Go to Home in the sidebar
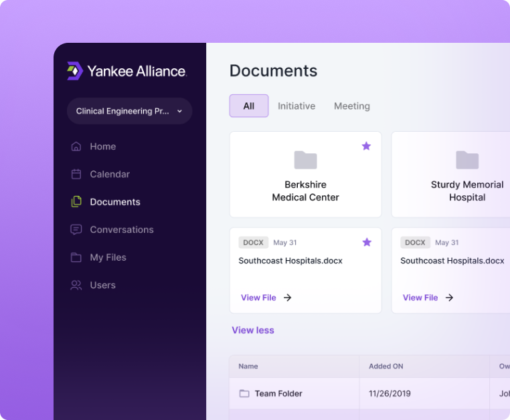The height and width of the screenshot is (420, 510). point(103,146)
